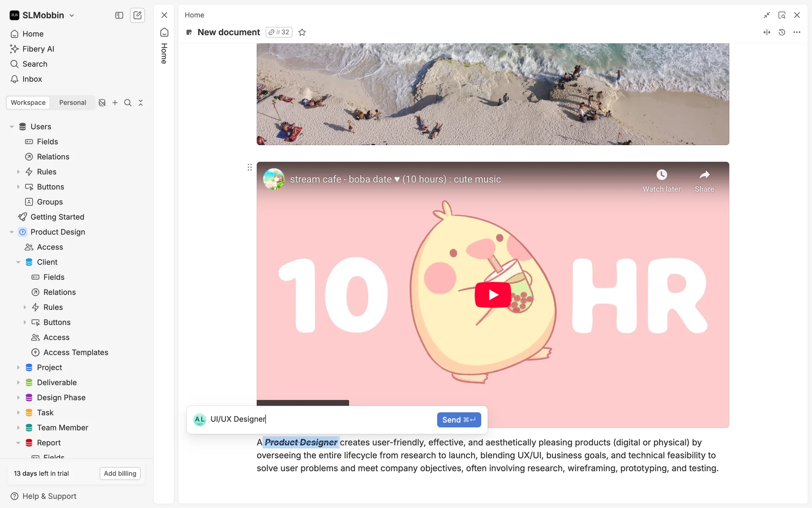Switch to the Personal tab
This screenshot has height=508, width=812.
[x=72, y=103]
